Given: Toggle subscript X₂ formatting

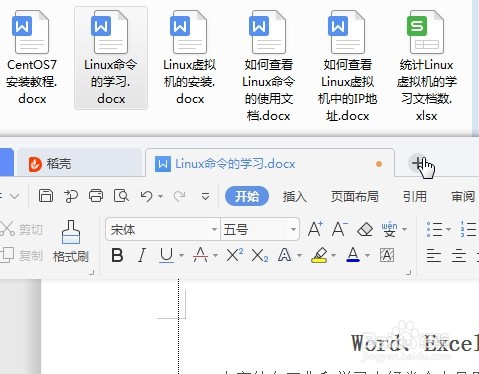Looking at the screenshot, I should [x=260, y=256].
